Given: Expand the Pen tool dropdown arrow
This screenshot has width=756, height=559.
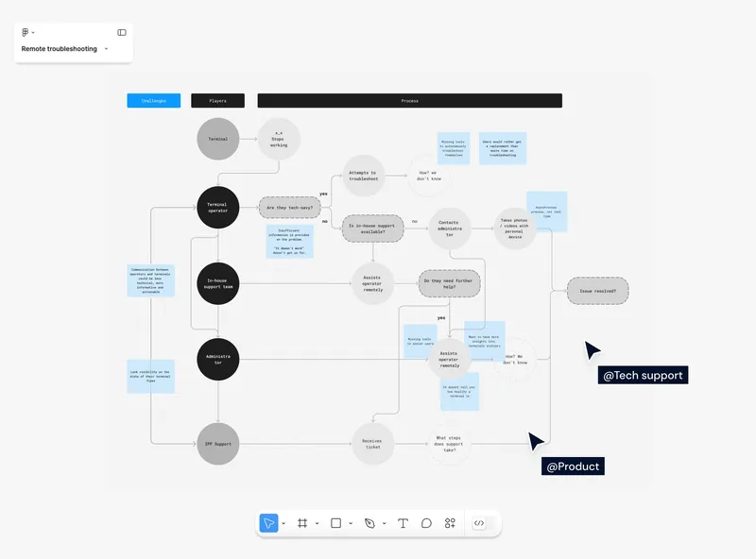Looking at the screenshot, I should click(385, 523).
